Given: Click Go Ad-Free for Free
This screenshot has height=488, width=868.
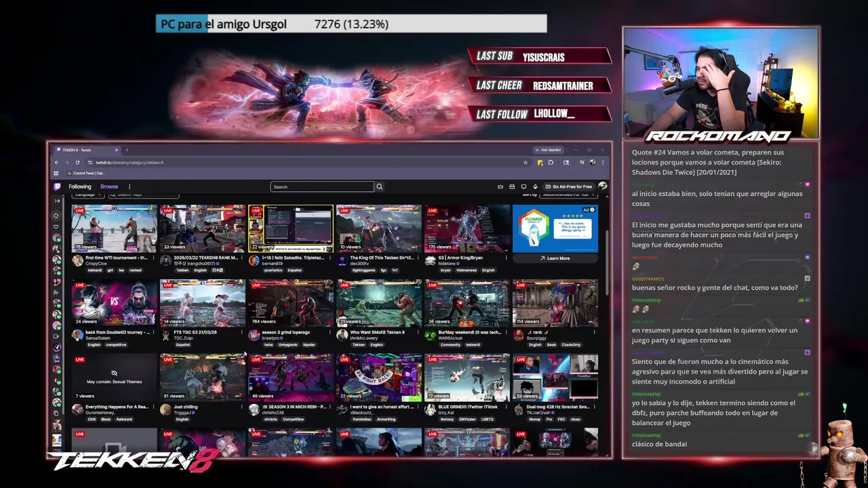Looking at the screenshot, I should coord(569,186).
